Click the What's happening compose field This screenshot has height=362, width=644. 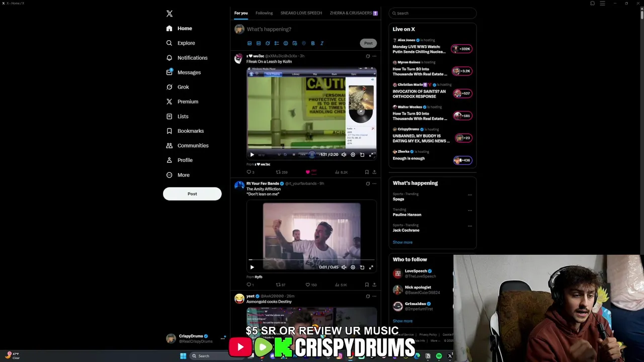269,29
